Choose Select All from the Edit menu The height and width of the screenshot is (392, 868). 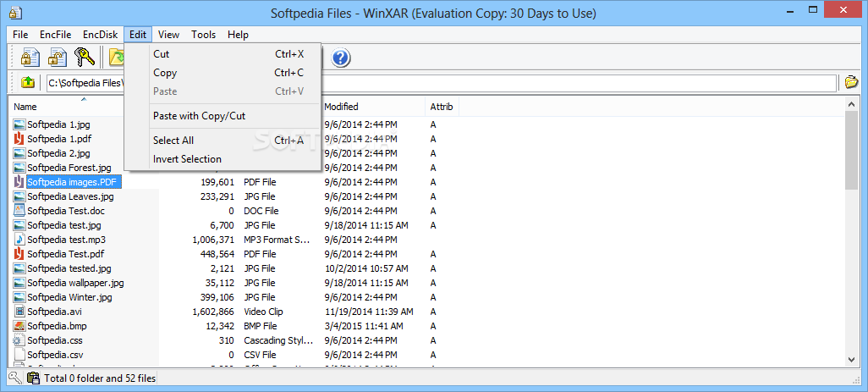[x=222, y=141]
